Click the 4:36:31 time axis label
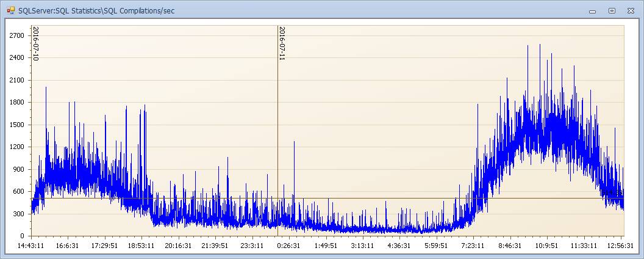Image resolution: width=644 pixels, height=259 pixels. coord(399,246)
